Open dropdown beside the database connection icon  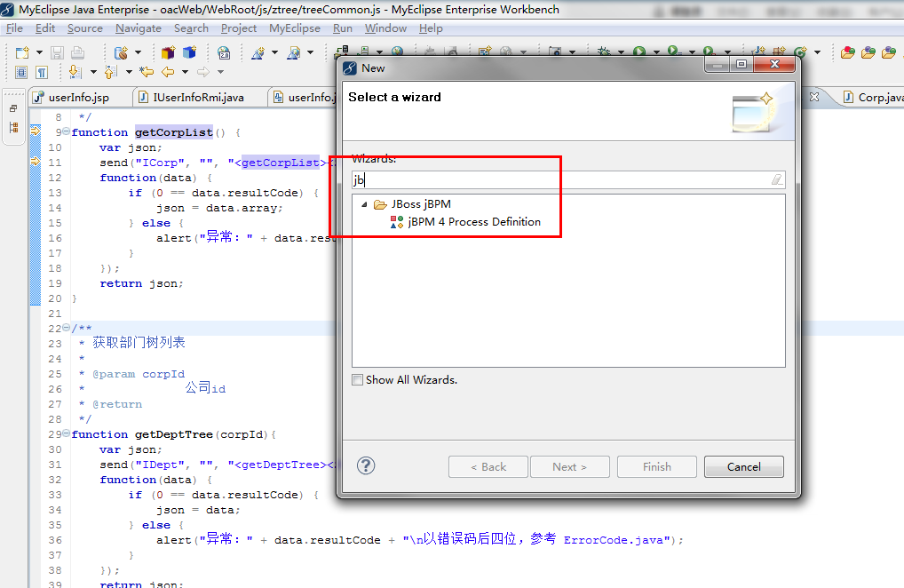(x=138, y=53)
